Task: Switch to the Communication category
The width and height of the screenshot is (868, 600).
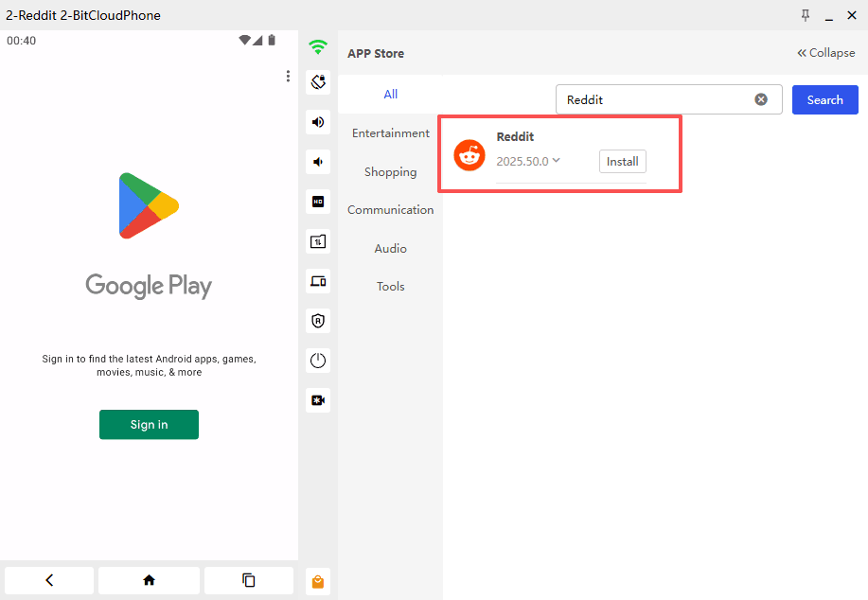Action: [390, 210]
